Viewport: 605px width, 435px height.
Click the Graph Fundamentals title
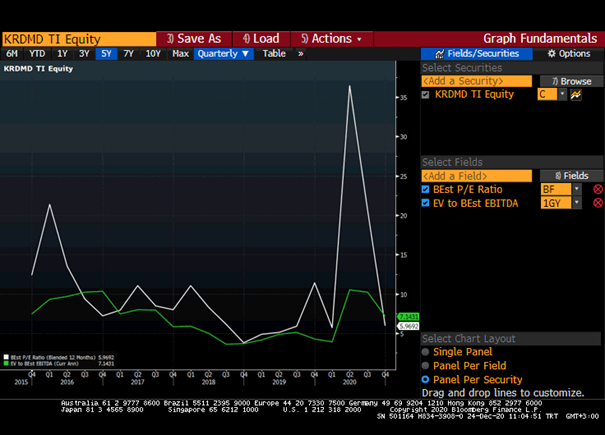coord(540,39)
